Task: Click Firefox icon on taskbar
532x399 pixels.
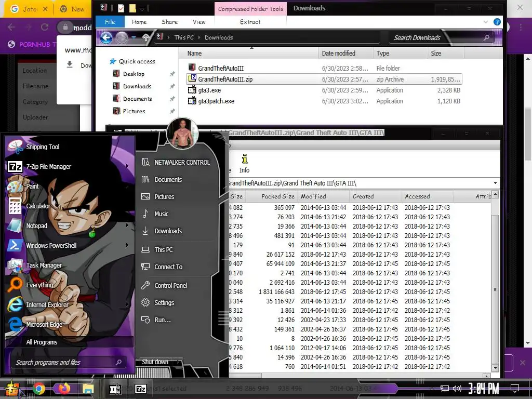Action: point(63,389)
